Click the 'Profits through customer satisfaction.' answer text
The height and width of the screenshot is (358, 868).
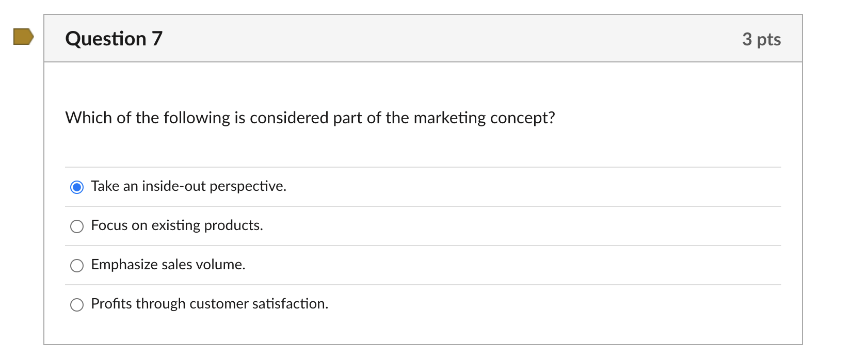(x=209, y=304)
